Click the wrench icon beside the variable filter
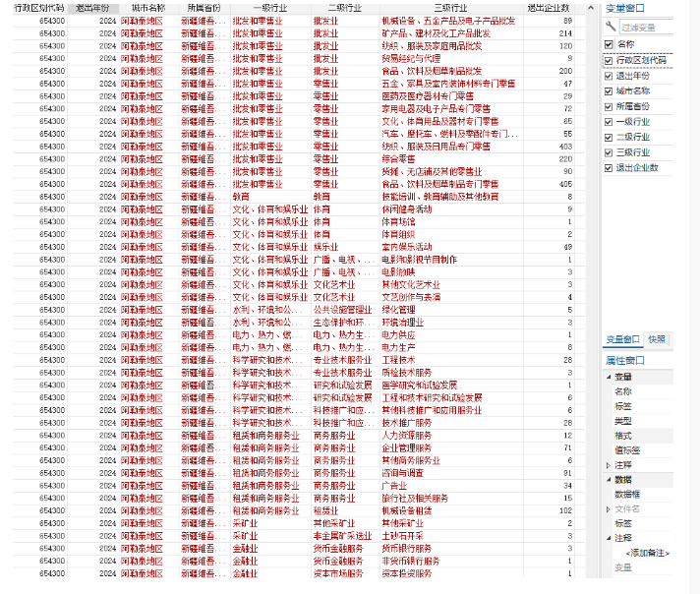The image size is (700, 594). [610, 27]
